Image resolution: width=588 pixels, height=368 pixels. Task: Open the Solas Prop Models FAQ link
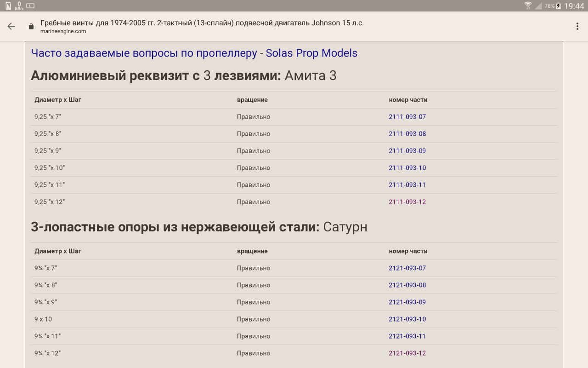[194, 53]
